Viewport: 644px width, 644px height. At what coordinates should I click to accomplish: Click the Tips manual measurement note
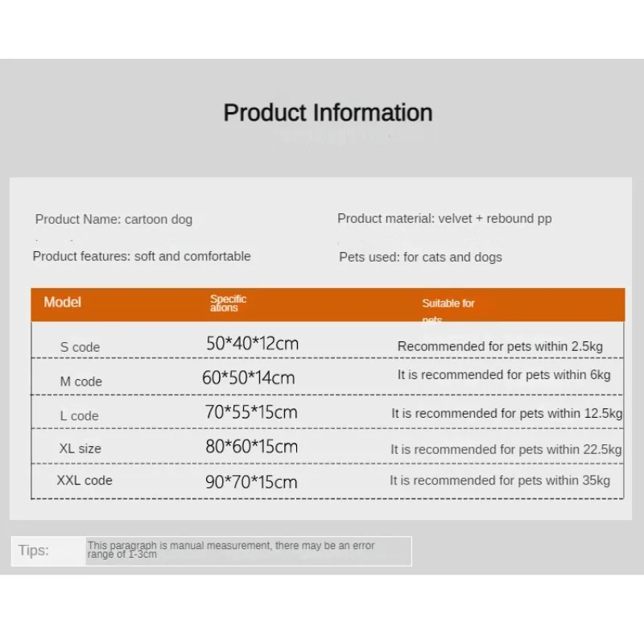point(231,550)
